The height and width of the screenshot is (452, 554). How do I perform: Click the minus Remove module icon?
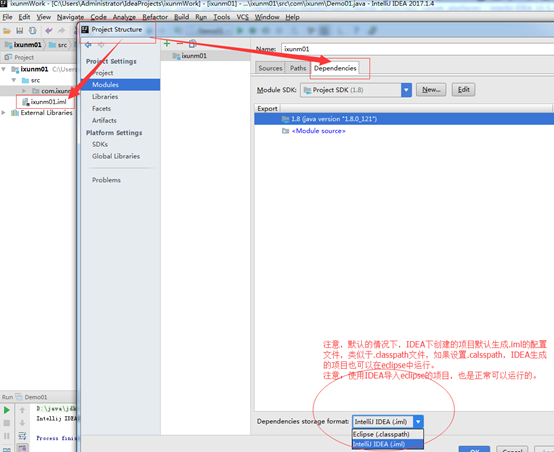point(180,44)
